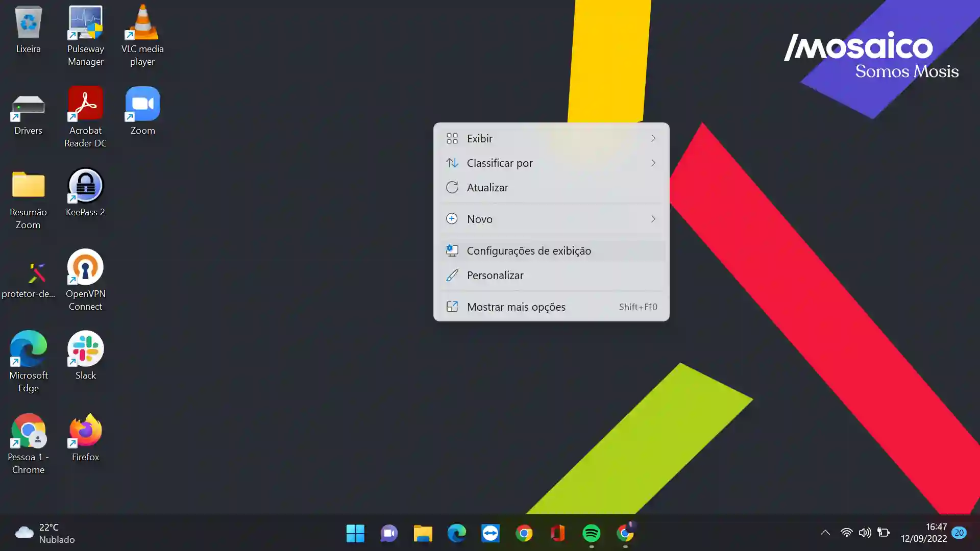This screenshot has height=551, width=980.
Task: Select the Drivers desktop shortcut
Action: (x=28, y=113)
